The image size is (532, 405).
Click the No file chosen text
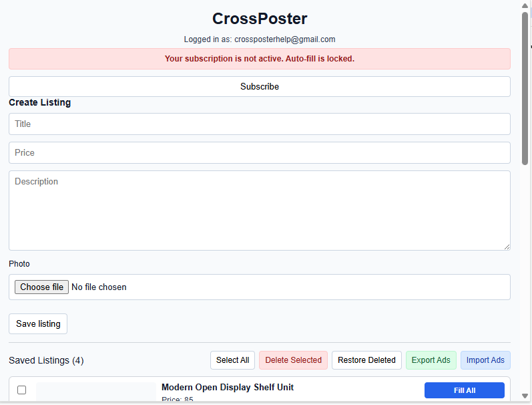99,287
